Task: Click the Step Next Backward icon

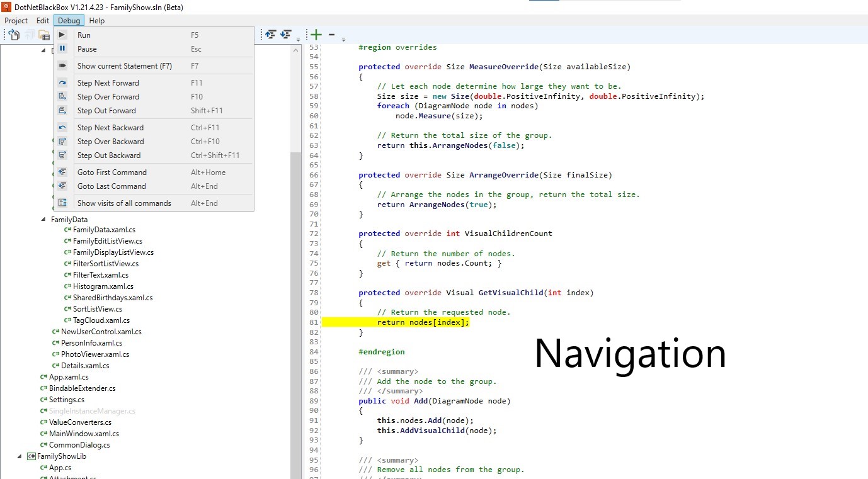Action: point(62,128)
